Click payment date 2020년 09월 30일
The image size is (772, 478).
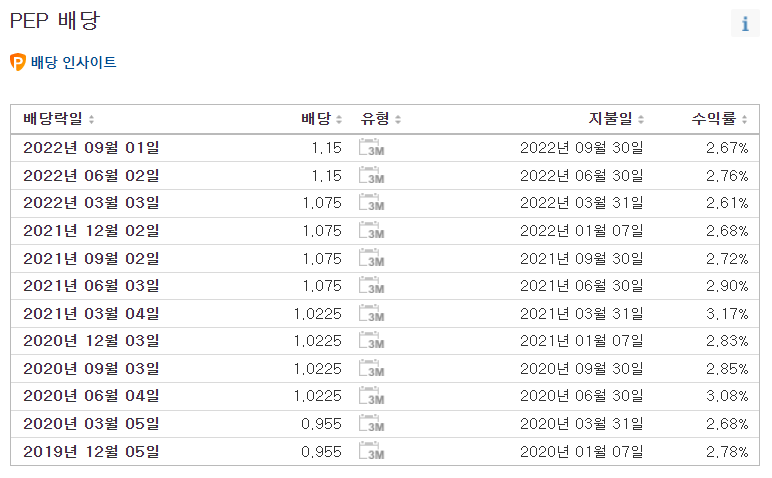tap(581, 369)
